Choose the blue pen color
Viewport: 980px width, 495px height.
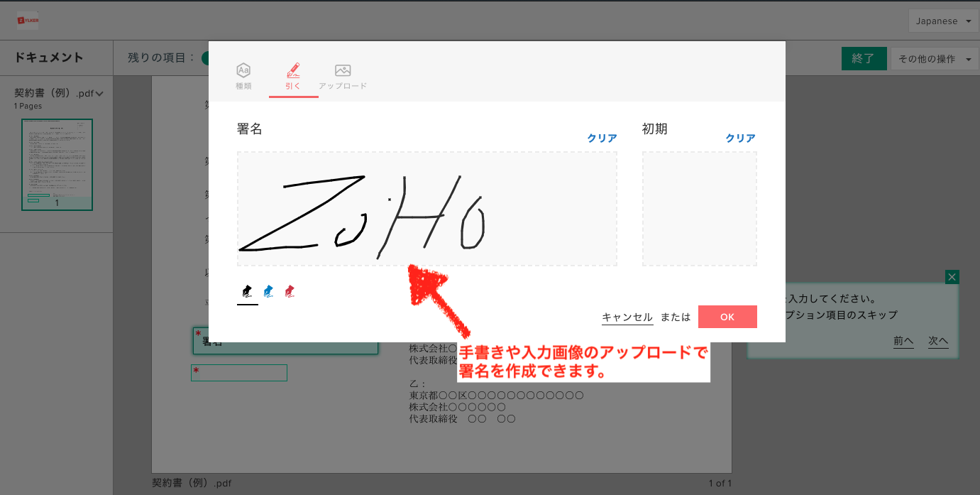click(x=268, y=291)
